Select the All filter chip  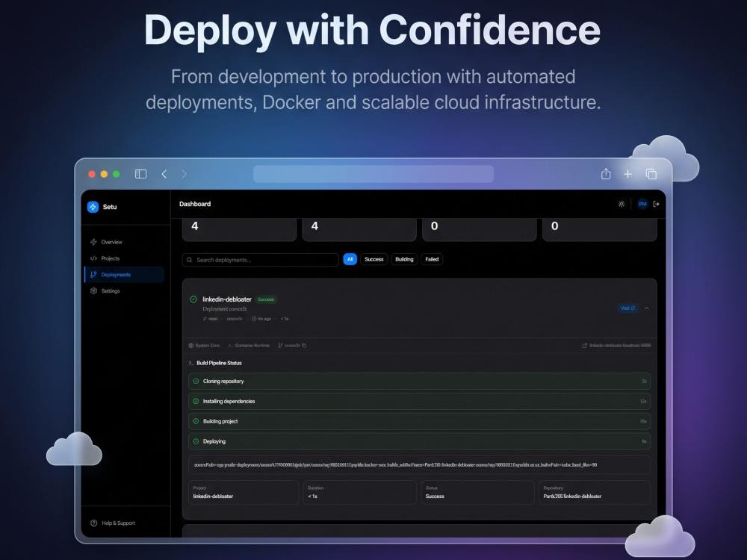(x=350, y=259)
